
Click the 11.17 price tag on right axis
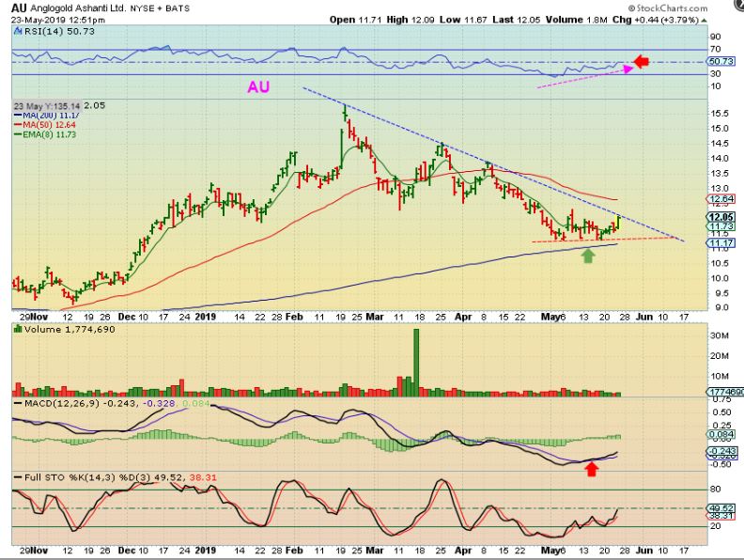point(721,243)
